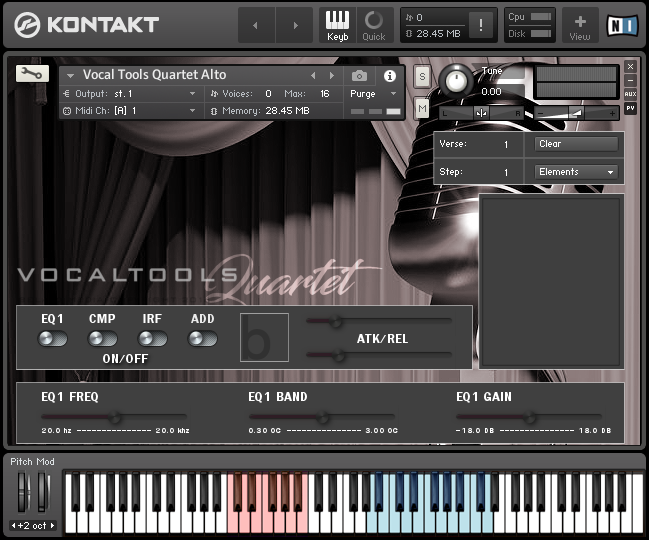Click the Tune value 0.00
This screenshot has width=649, height=540.
point(491,92)
